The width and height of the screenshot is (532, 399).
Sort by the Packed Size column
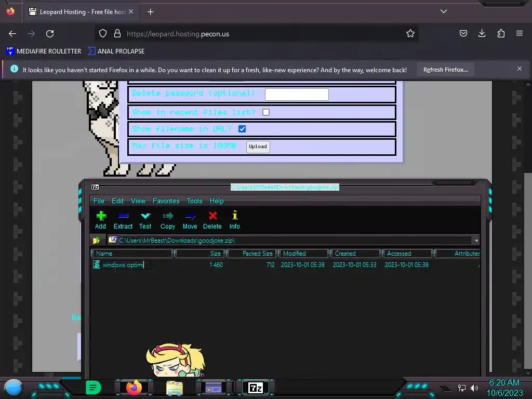coord(252,254)
